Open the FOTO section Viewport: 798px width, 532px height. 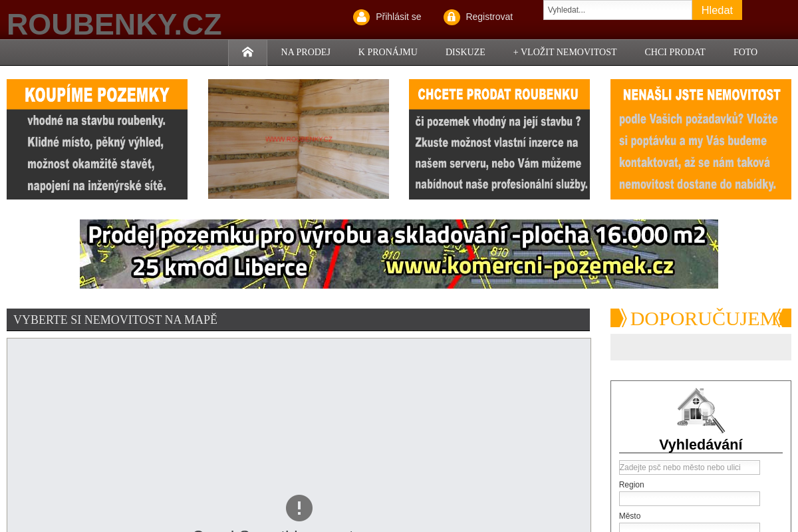[745, 52]
